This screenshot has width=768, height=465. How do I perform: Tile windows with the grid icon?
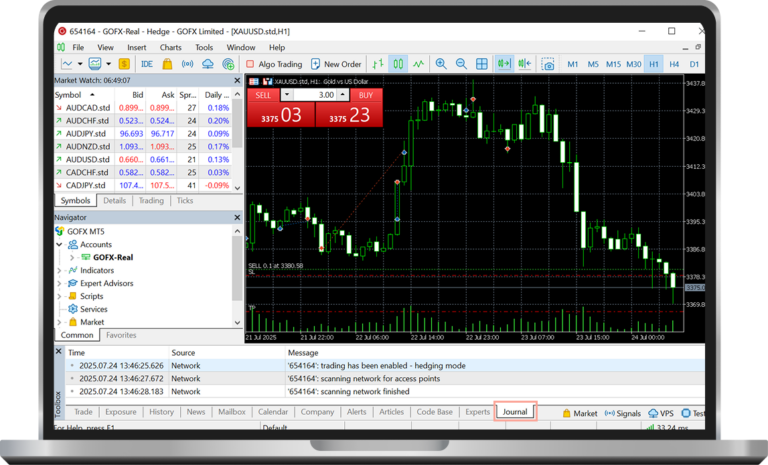click(481, 64)
